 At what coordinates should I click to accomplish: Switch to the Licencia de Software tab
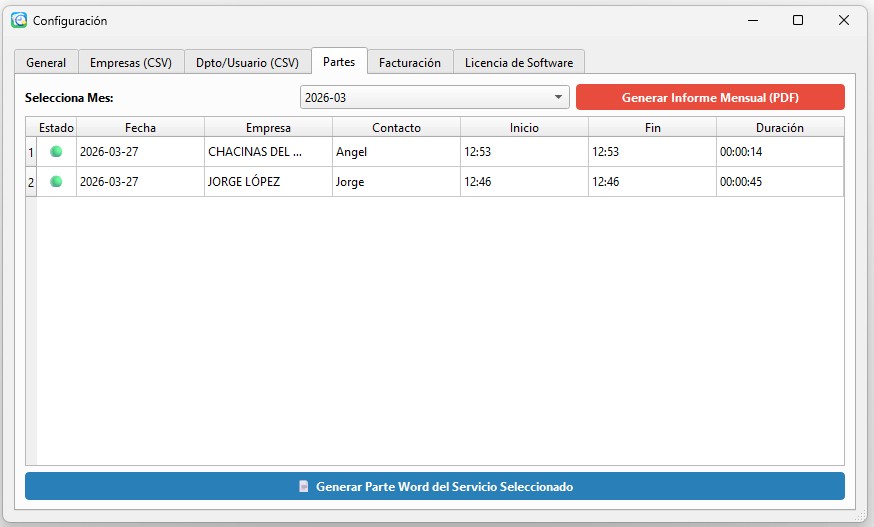click(x=519, y=62)
